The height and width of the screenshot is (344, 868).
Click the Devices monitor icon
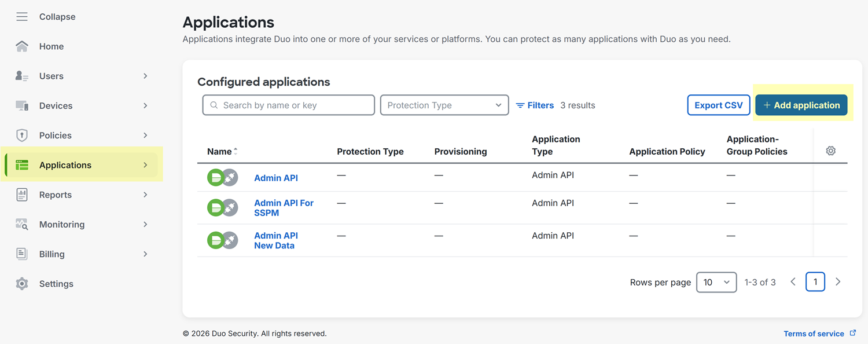tap(22, 106)
